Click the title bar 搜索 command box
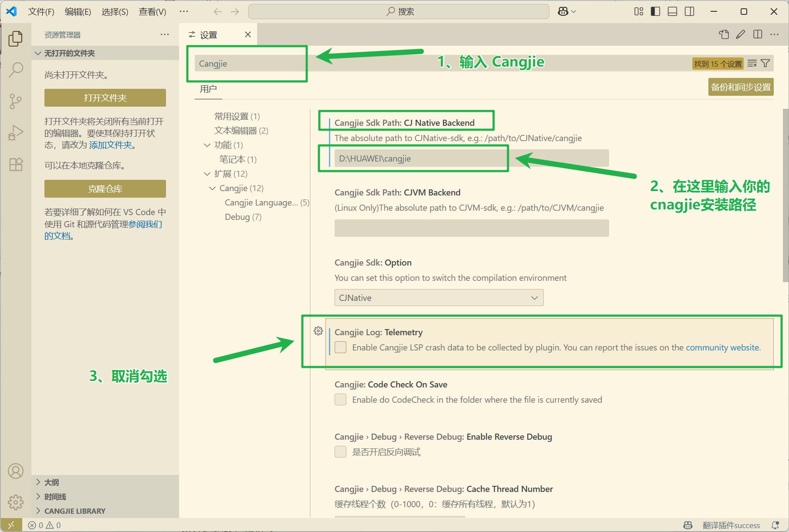The image size is (789, 532). pyautogui.click(x=399, y=12)
